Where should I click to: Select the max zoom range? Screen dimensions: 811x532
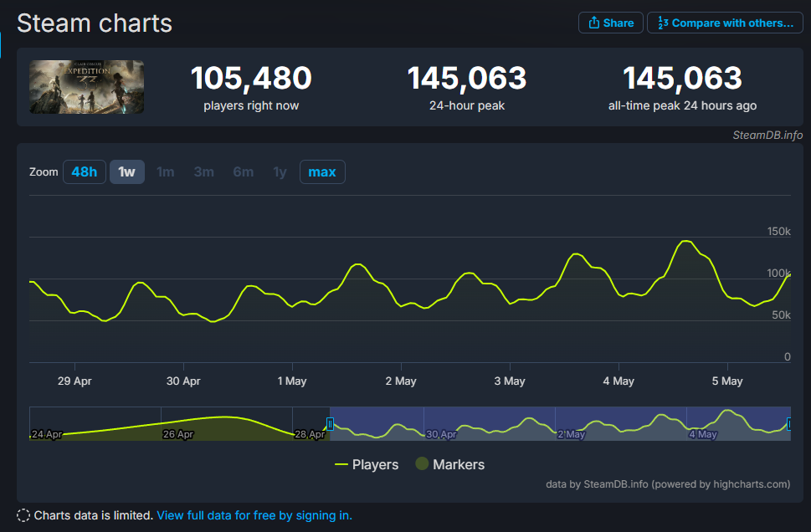[x=322, y=171]
